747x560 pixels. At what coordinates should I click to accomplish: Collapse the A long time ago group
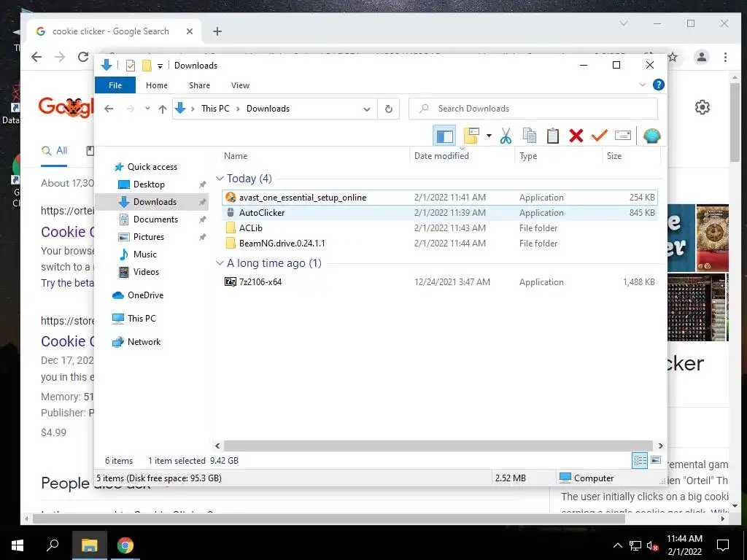[220, 263]
